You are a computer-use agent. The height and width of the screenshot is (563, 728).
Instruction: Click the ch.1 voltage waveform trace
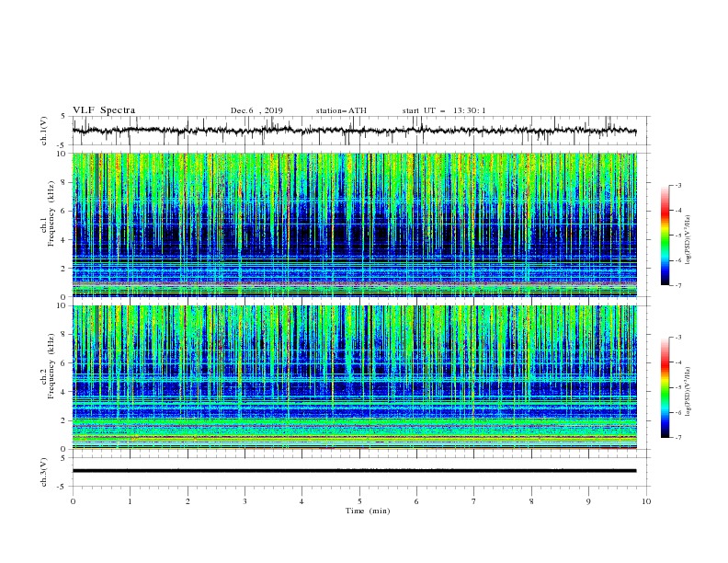coord(354,131)
